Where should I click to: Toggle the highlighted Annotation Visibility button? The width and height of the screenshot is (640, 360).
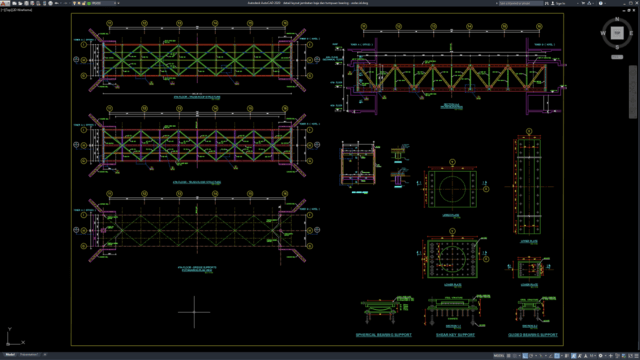pos(573,356)
